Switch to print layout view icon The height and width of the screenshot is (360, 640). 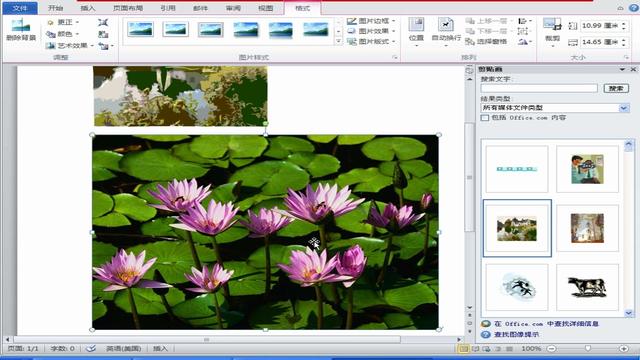[x=464, y=349]
